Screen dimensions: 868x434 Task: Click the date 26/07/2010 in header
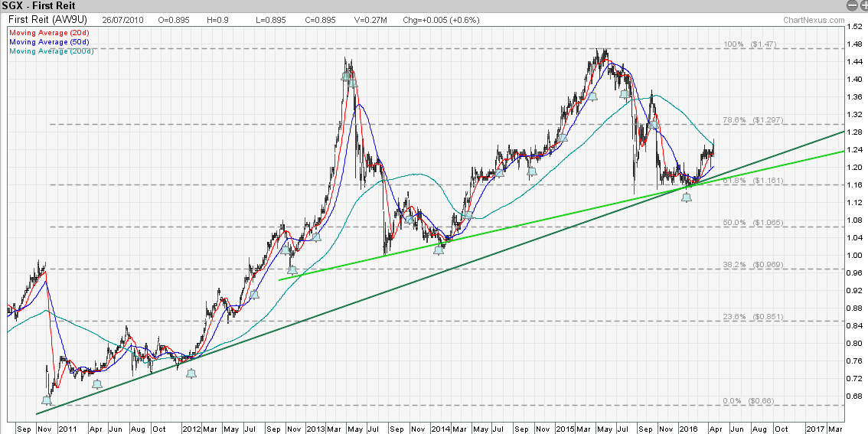(123, 20)
